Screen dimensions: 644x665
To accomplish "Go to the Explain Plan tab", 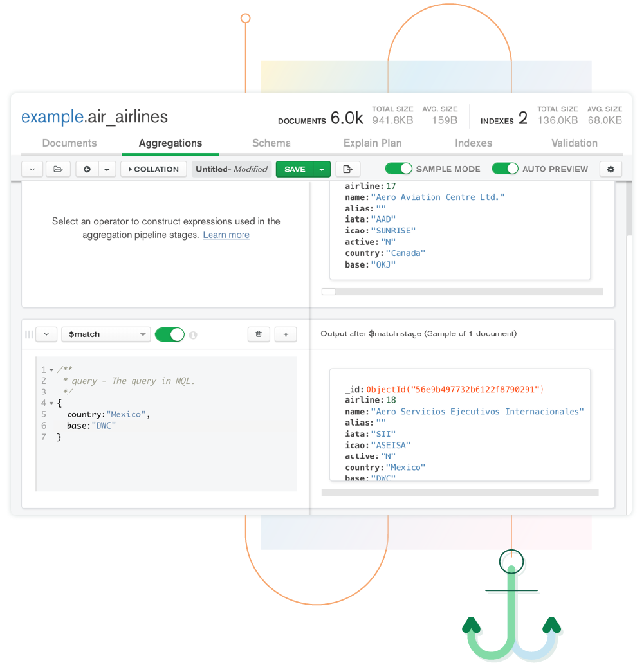I will 373,143.
